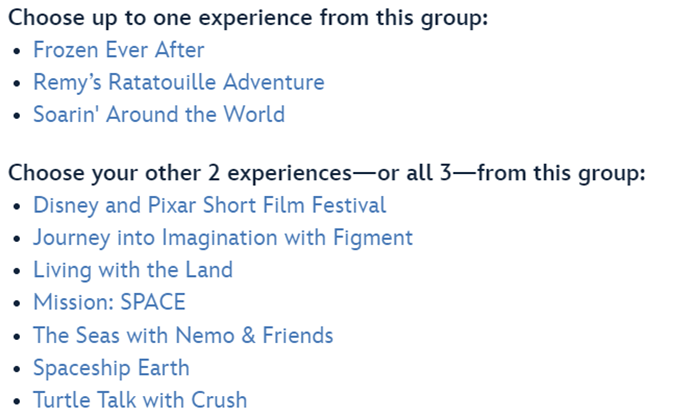The width and height of the screenshot is (692, 417).
Task: Click the bullet before Spaceship Earth
Action: [x=16, y=368]
